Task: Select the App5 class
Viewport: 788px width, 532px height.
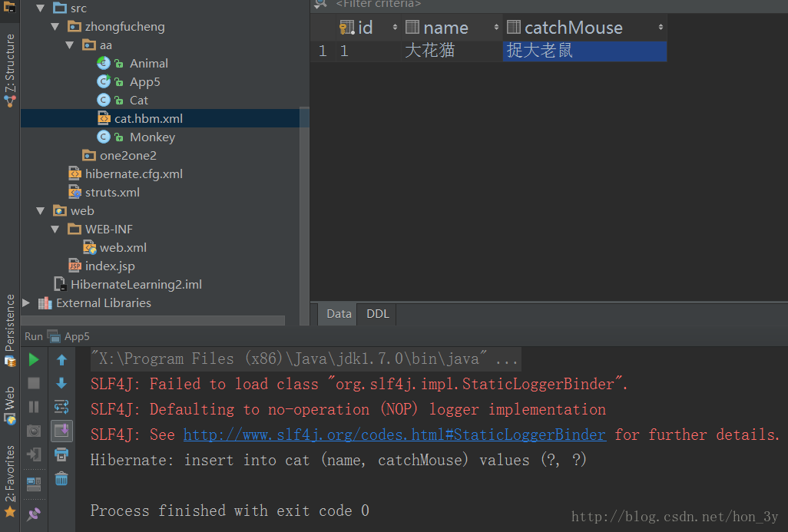Action: pyautogui.click(x=144, y=82)
